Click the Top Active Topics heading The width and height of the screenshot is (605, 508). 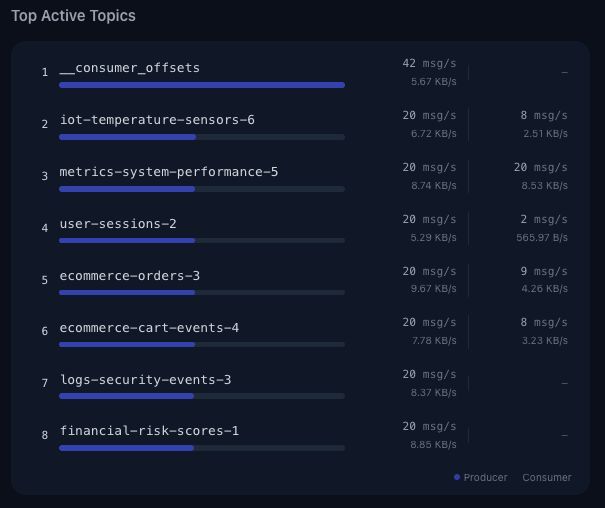(x=73, y=16)
